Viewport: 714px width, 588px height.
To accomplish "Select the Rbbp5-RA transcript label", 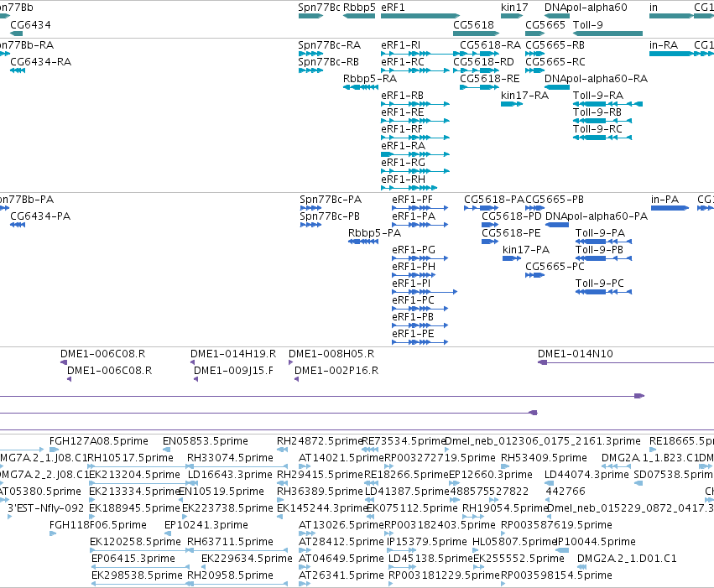I will tap(370, 78).
